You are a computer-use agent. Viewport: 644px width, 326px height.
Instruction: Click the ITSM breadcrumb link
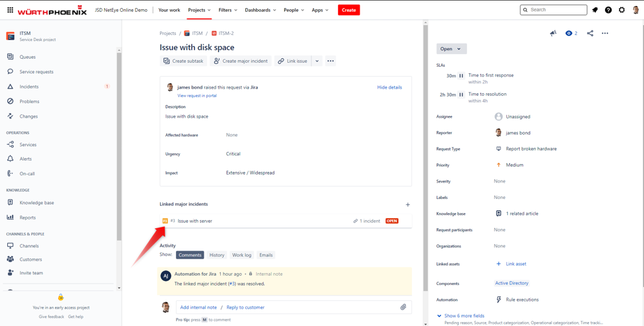click(x=197, y=33)
